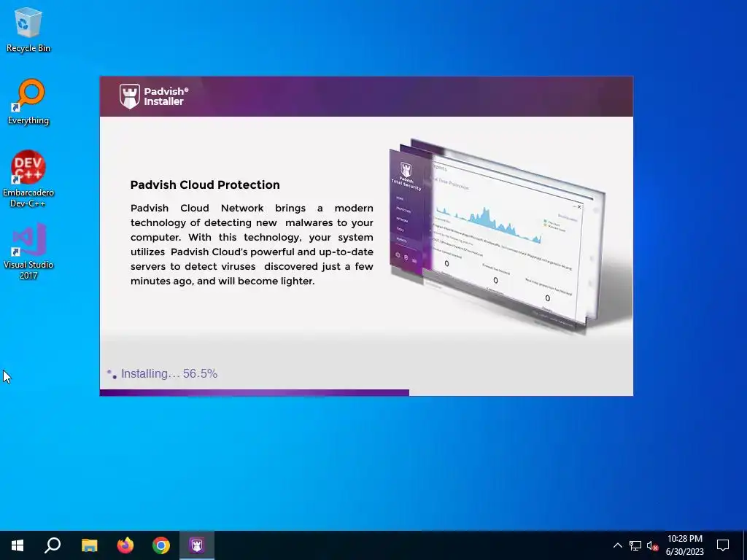
Task: Open the notification center icon
Action: pyautogui.click(x=723, y=545)
